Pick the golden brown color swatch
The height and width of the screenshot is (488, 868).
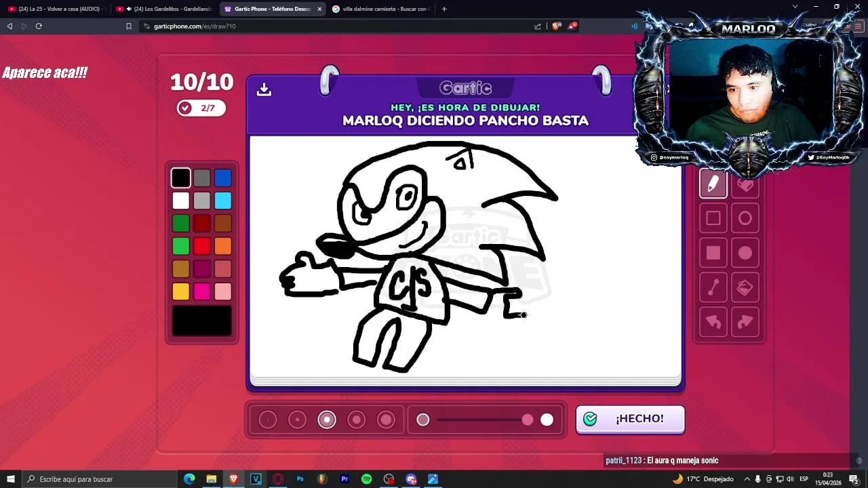point(181,269)
